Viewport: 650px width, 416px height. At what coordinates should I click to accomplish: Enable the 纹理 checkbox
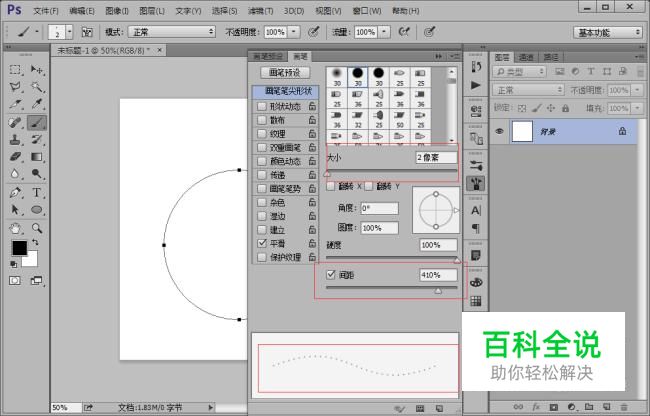[x=262, y=134]
